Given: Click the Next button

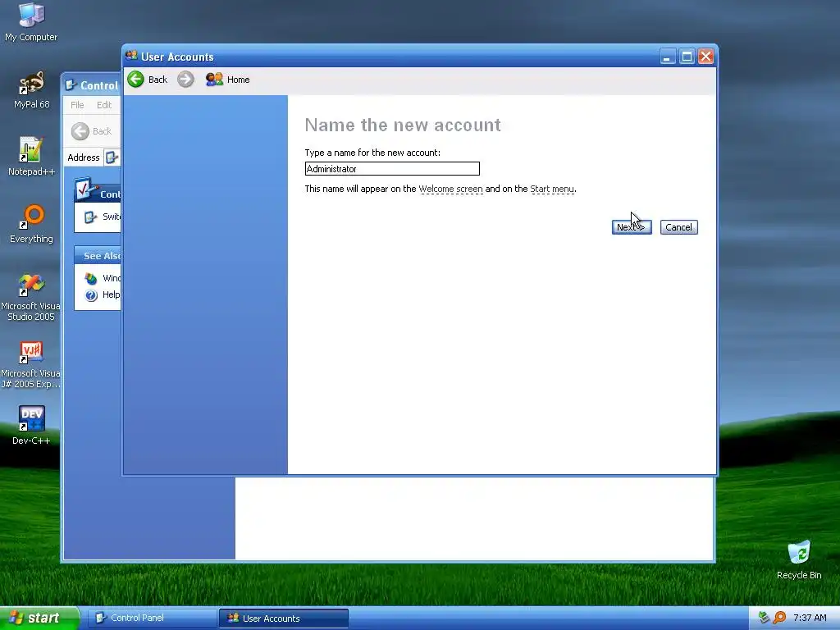Looking at the screenshot, I should point(632,227).
